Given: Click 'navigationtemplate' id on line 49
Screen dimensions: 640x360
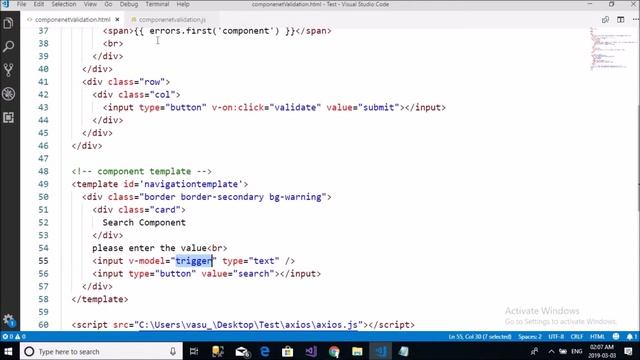Looking at the screenshot, I should [191, 184].
